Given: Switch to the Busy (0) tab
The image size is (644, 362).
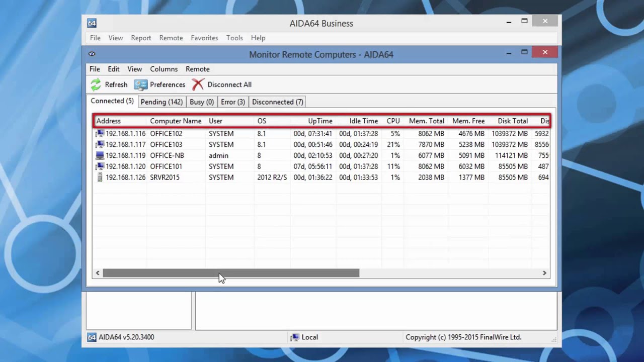Looking at the screenshot, I should click(202, 102).
